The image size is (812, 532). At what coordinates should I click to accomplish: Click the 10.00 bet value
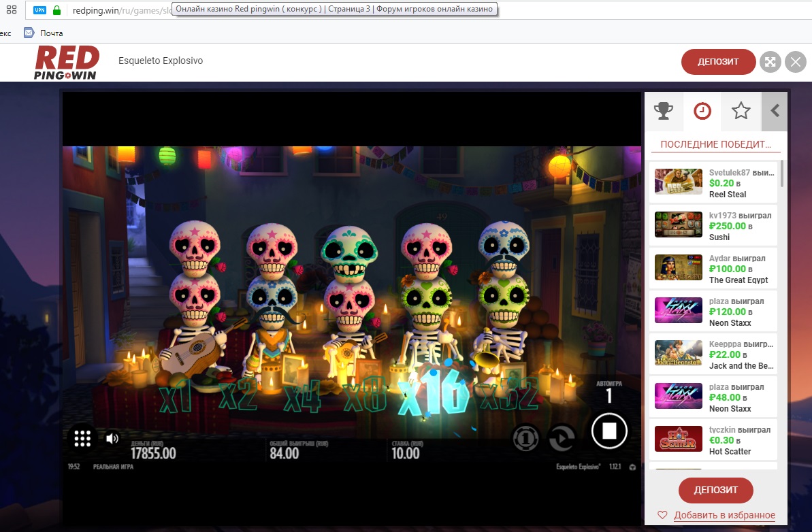tap(406, 453)
